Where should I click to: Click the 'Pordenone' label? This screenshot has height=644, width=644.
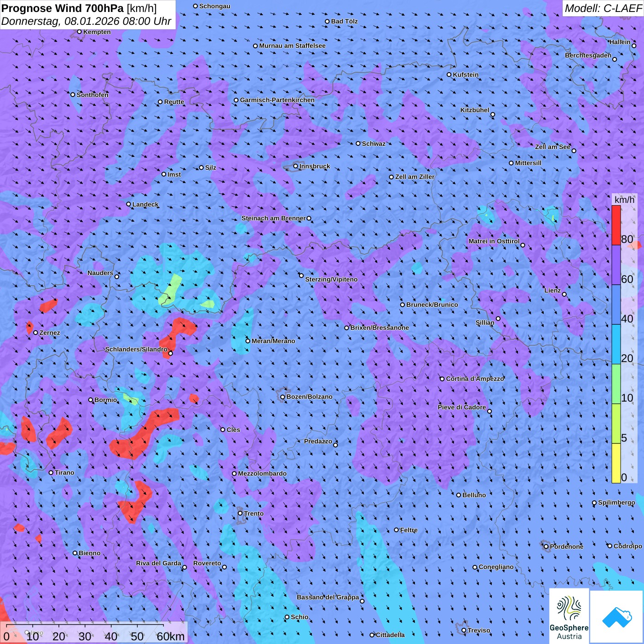pos(567,546)
